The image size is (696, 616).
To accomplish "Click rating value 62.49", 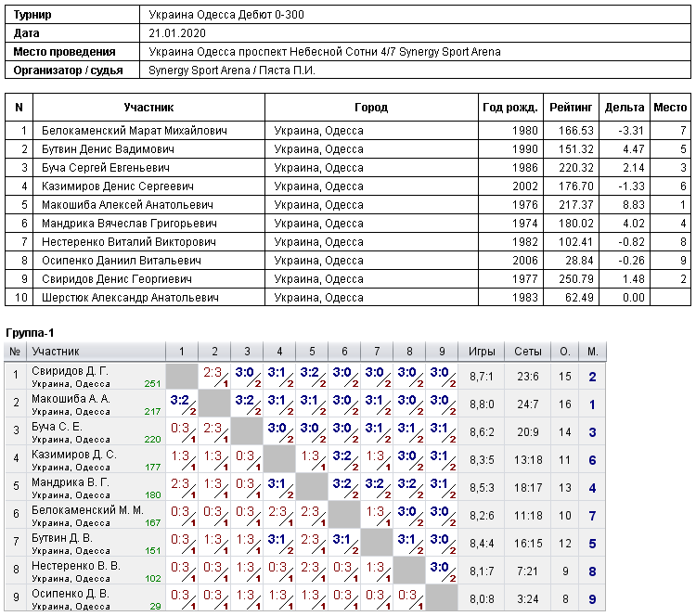I will point(579,298).
